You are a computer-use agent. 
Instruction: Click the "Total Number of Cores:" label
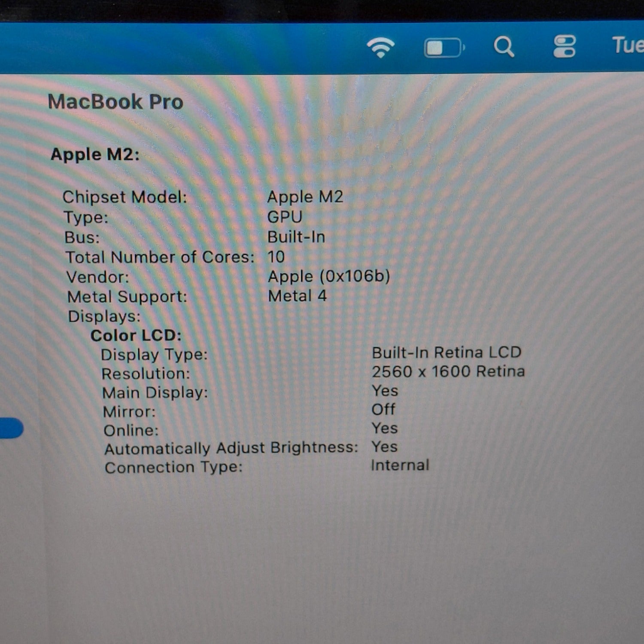160,257
